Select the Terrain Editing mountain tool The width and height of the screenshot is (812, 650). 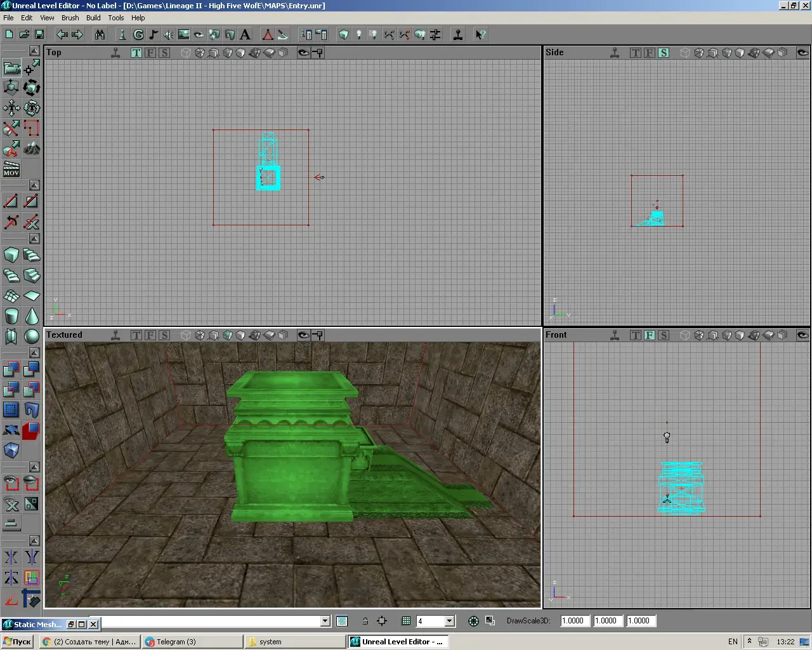32,149
